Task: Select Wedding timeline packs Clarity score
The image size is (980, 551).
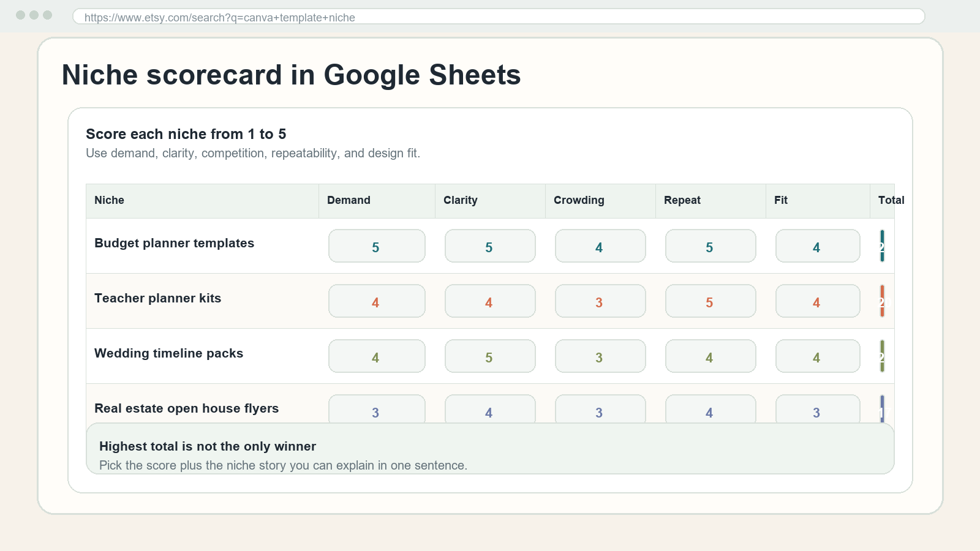Action: coord(490,356)
